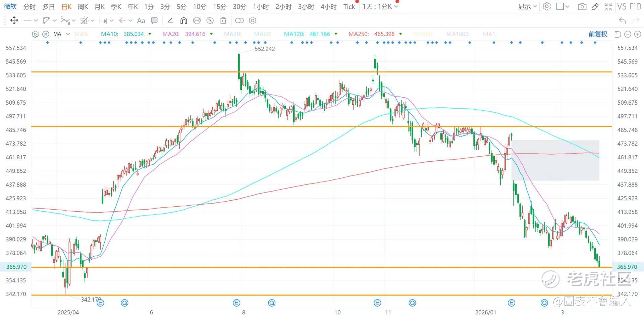This screenshot has width=644, height=316.
Task: Remove the MA indicator with X icon
Action: click(46, 34)
